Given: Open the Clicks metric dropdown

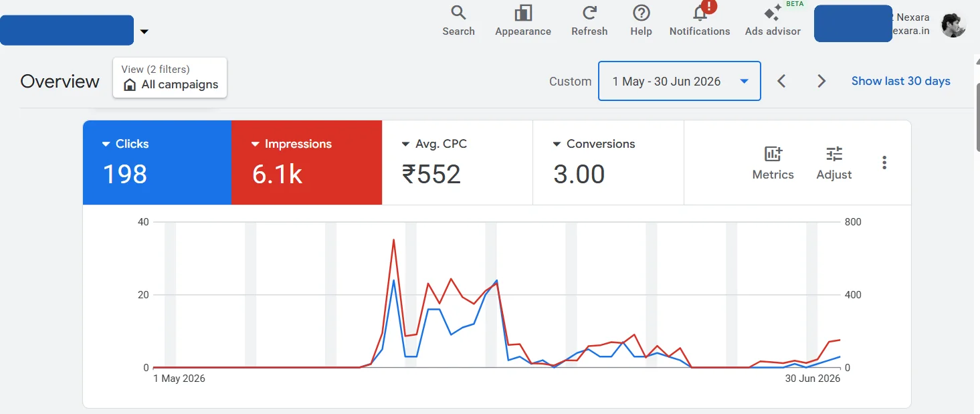Looking at the screenshot, I should [x=125, y=144].
